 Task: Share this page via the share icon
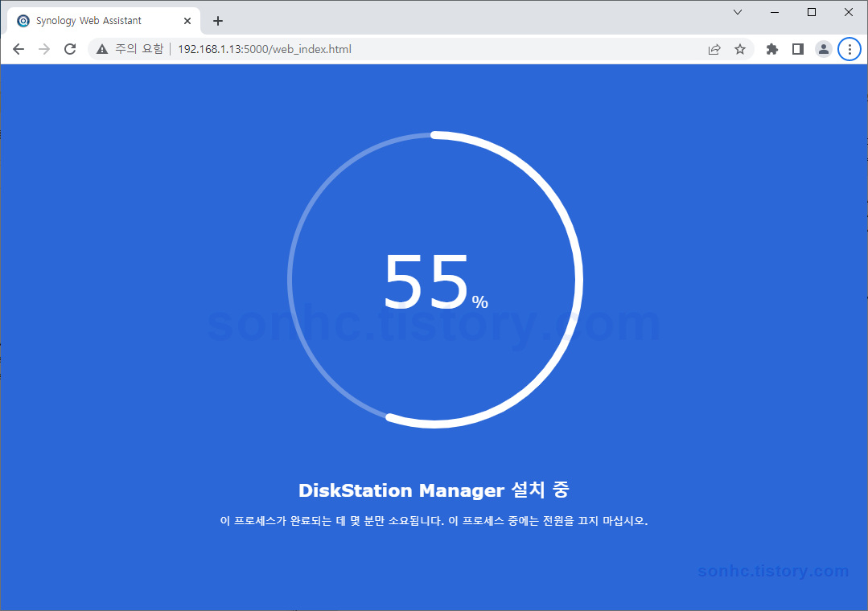pos(714,49)
